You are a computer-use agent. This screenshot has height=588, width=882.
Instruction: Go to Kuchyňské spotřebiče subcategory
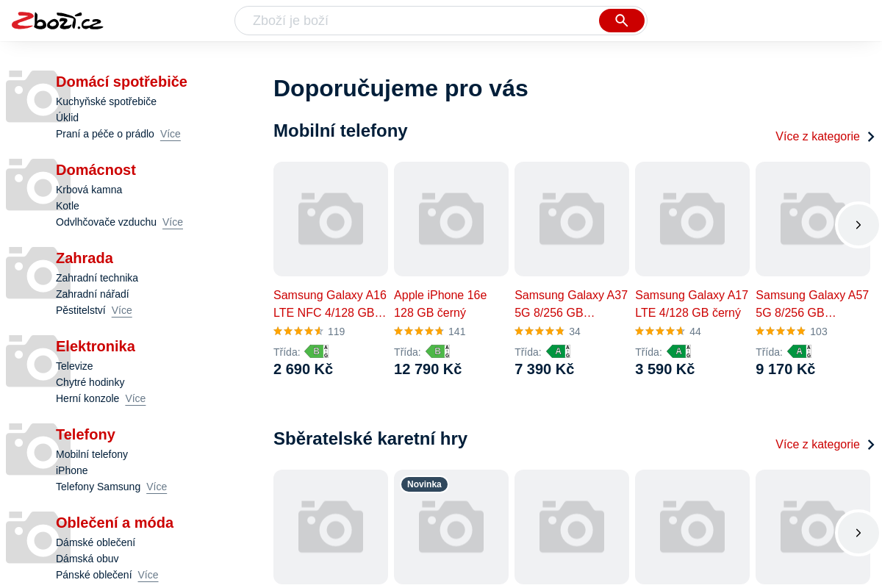tap(106, 101)
